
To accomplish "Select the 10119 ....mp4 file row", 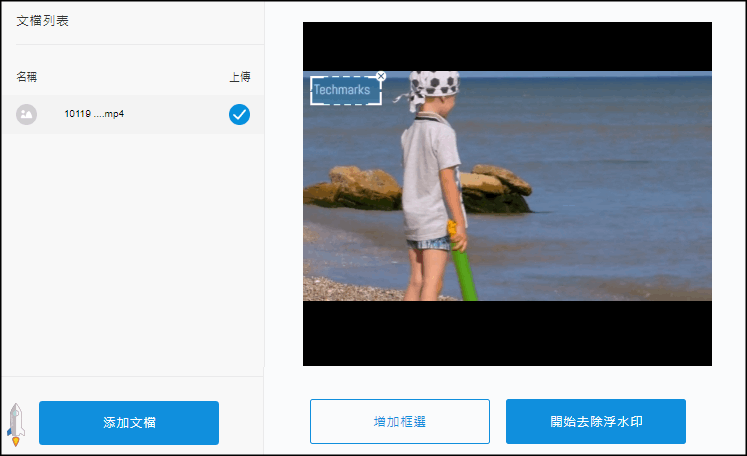I will [x=133, y=114].
